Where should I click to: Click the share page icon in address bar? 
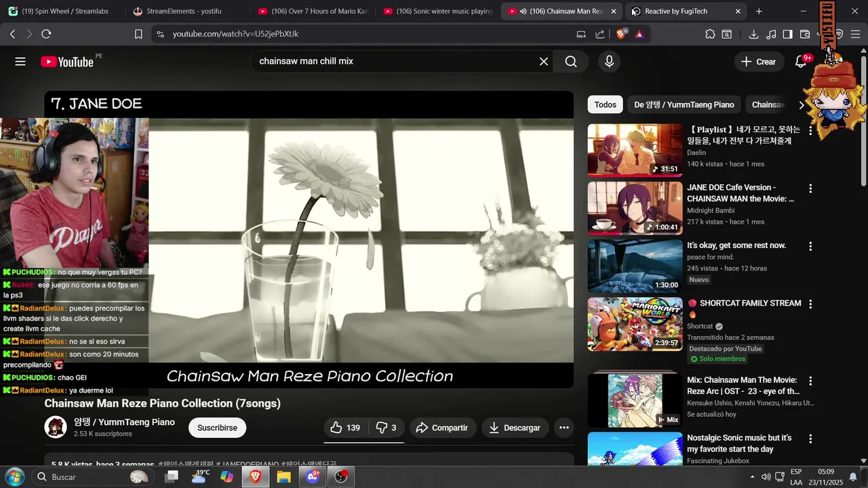[x=599, y=34]
